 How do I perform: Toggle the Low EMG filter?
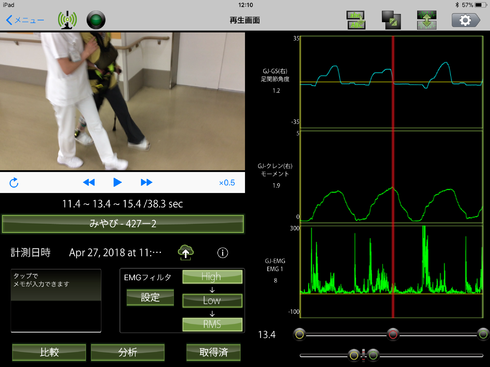point(212,300)
